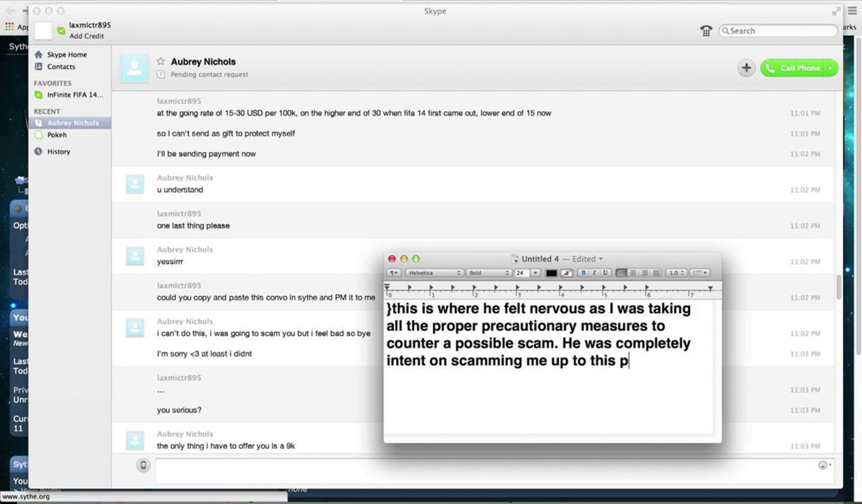Screen dimensions: 862x504
Task: Click the TextEdit note text about scamming
Action: coord(538,335)
